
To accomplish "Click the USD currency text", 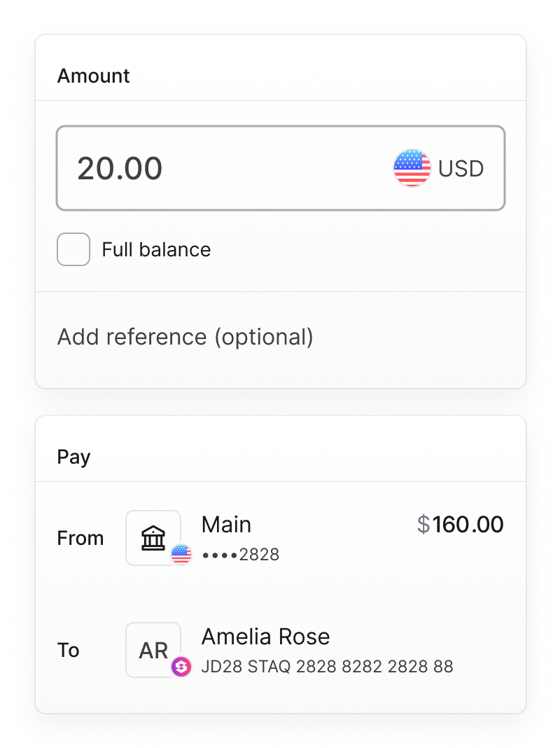I will click(x=461, y=169).
